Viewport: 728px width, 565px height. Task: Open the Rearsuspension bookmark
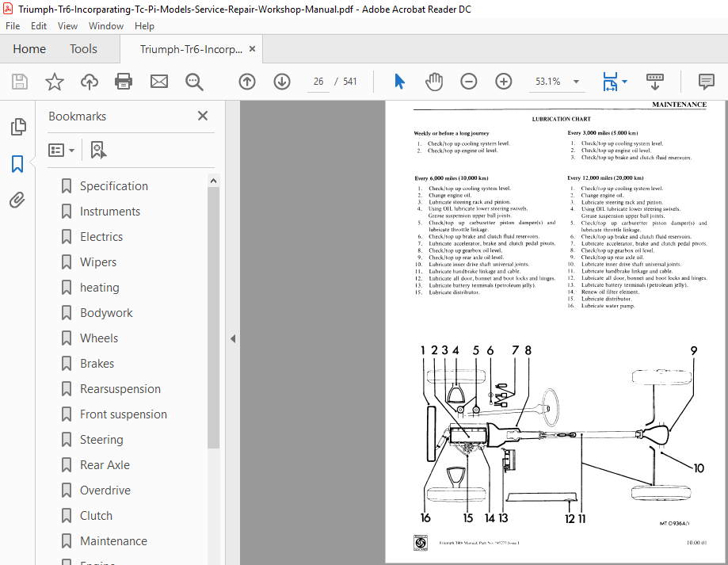coord(120,389)
